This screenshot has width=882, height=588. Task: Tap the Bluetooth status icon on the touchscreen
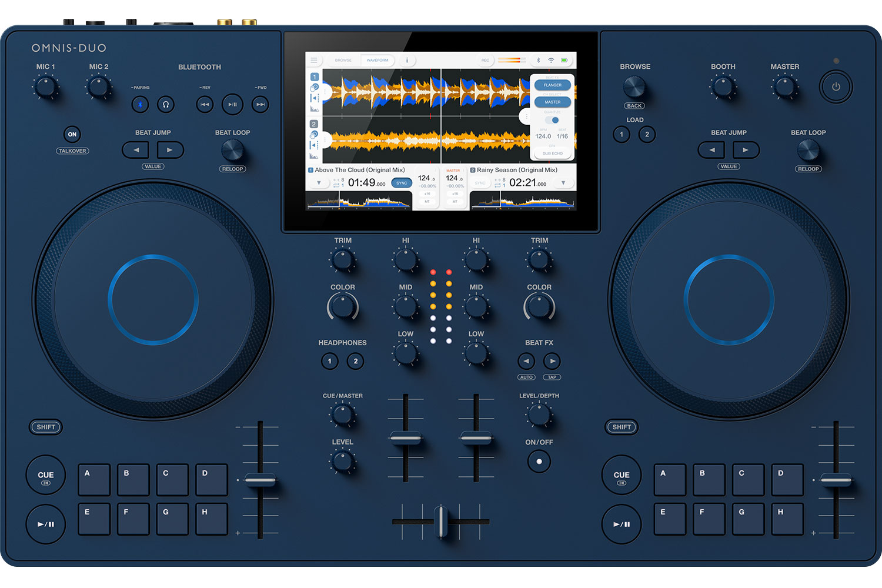(538, 60)
